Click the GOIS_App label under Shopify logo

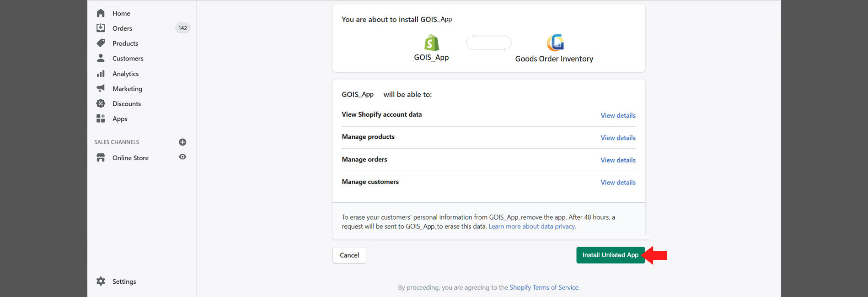pyautogui.click(x=431, y=58)
